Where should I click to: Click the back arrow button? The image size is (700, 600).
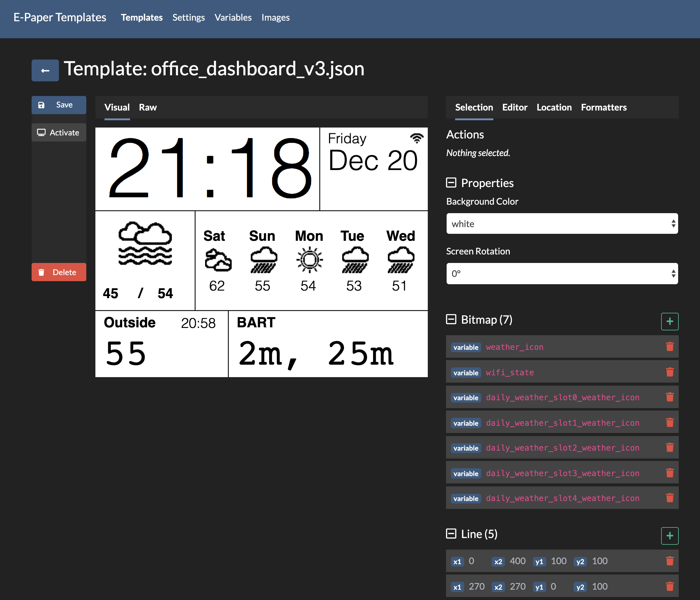click(x=45, y=70)
